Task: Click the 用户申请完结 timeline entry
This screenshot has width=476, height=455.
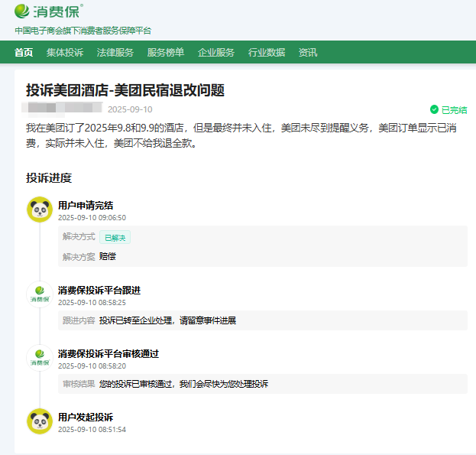Action: 86,205
